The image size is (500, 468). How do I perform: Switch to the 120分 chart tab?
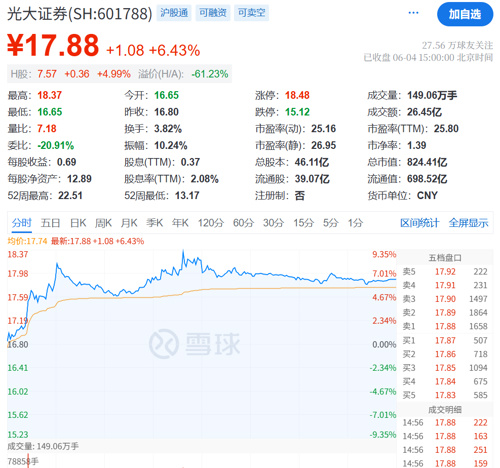211,223
